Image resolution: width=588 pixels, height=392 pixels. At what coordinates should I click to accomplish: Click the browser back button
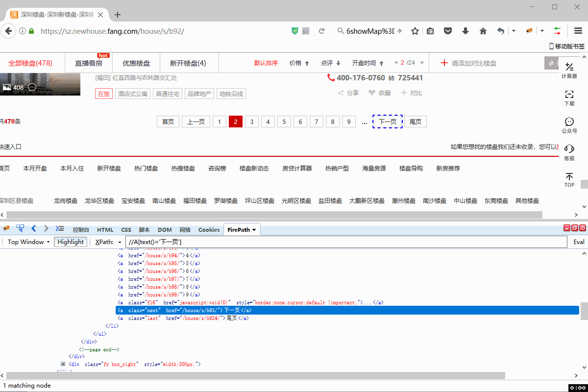click(8, 31)
